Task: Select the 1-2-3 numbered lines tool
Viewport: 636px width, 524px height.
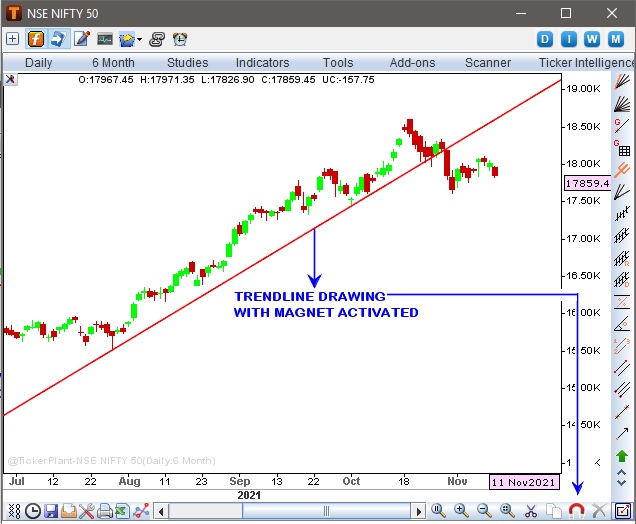Action: pyautogui.click(x=622, y=346)
